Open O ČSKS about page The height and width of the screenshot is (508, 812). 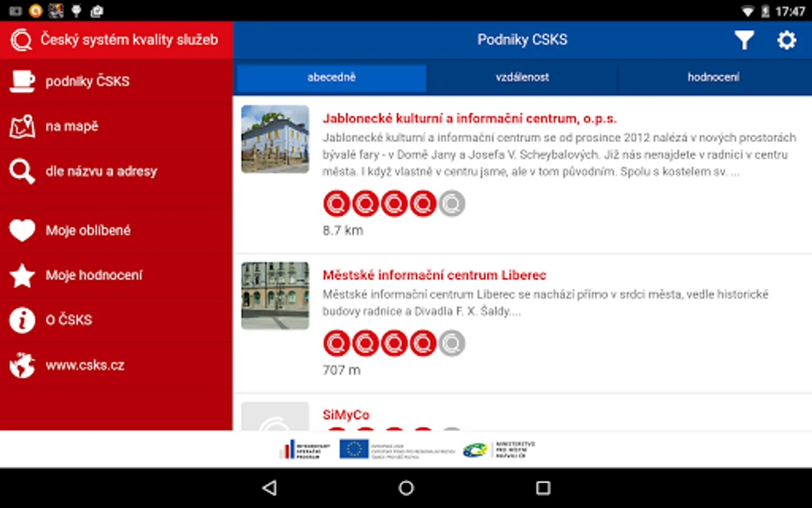(116, 320)
